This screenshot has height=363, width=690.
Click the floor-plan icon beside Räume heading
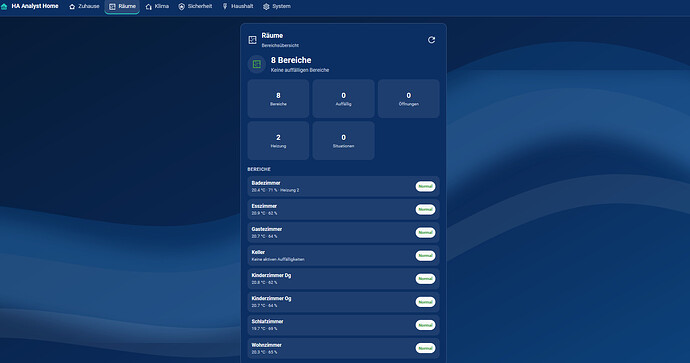[253, 40]
